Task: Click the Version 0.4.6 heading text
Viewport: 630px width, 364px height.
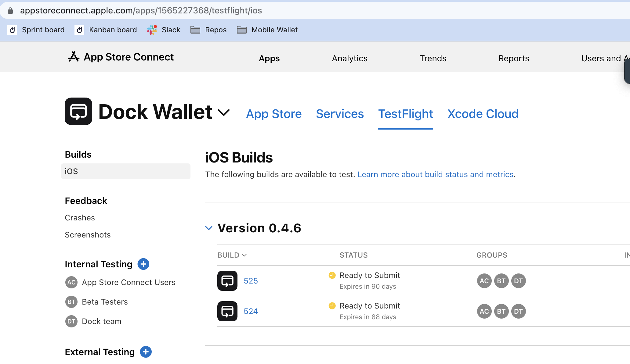Action: (x=259, y=228)
